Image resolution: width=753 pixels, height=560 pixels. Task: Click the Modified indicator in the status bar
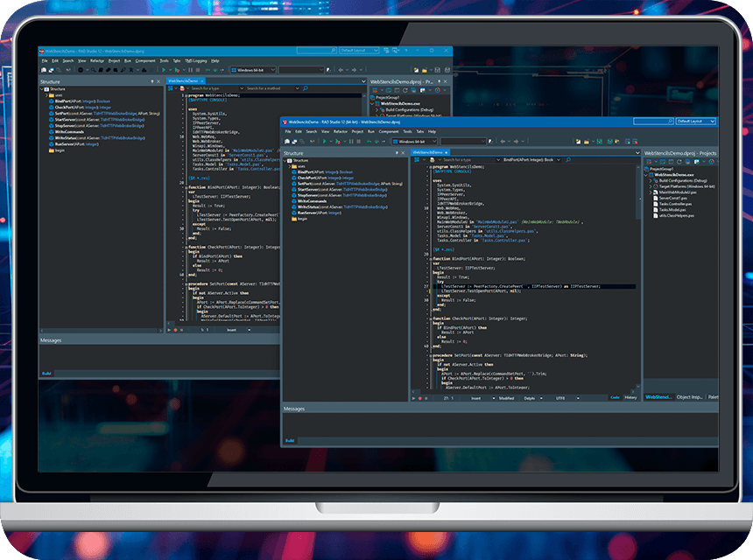[x=506, y=396]
